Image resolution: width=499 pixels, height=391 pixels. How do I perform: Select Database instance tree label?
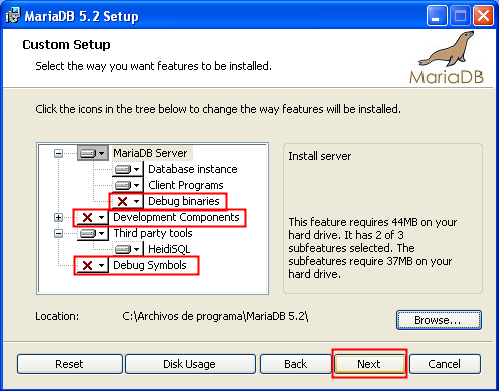193,169
